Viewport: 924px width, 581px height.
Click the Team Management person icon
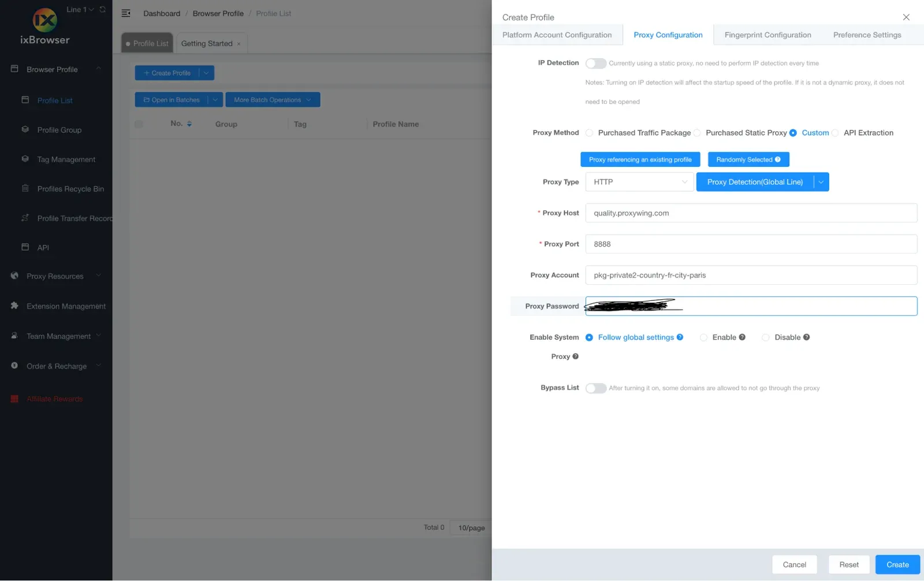[14, 336]
